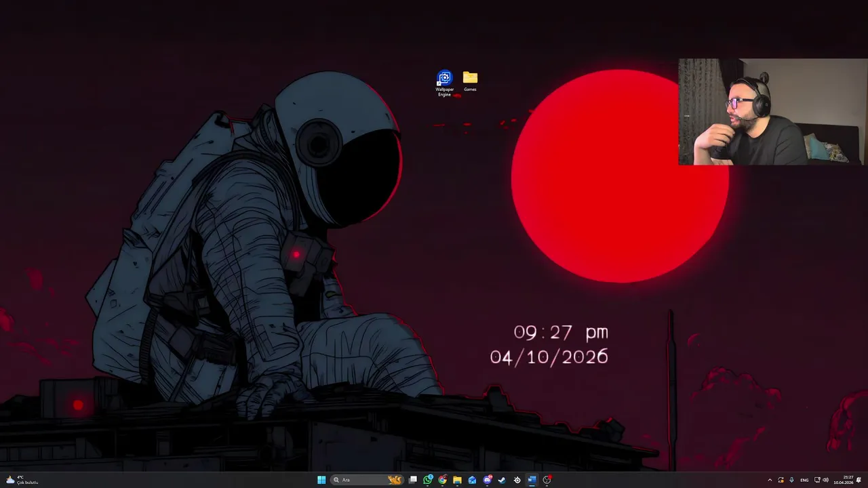Open Discord from the taskbar
This screenshot has width=868, height=488.
[487, 480]
